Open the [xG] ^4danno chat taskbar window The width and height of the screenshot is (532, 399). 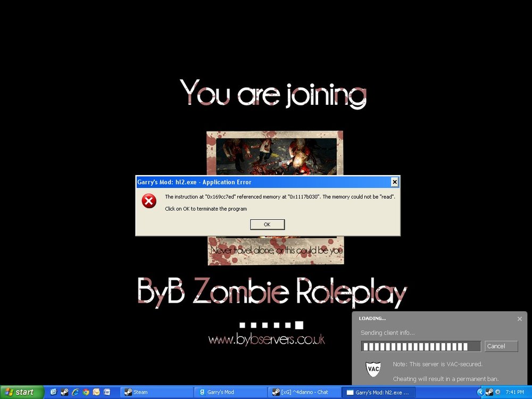[304, 392]
